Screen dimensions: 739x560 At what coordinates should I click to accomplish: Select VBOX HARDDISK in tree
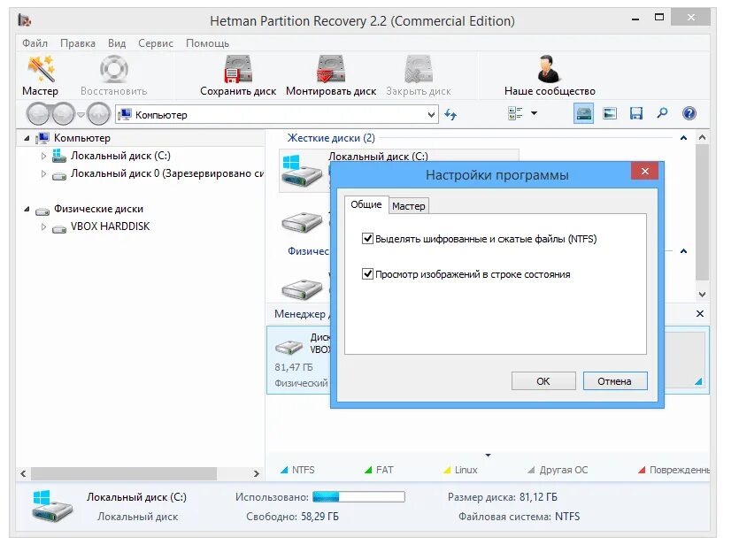111,226
